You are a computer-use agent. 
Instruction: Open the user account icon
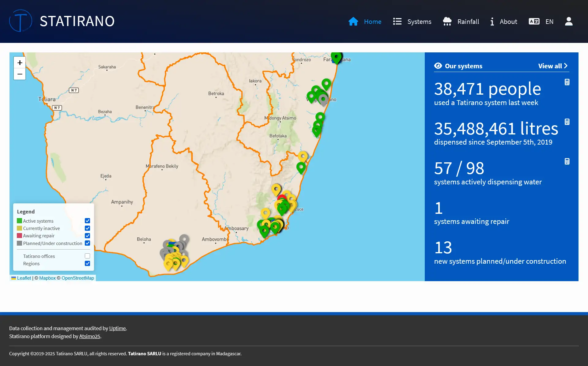pyautogui.click(x=569, y=21)
